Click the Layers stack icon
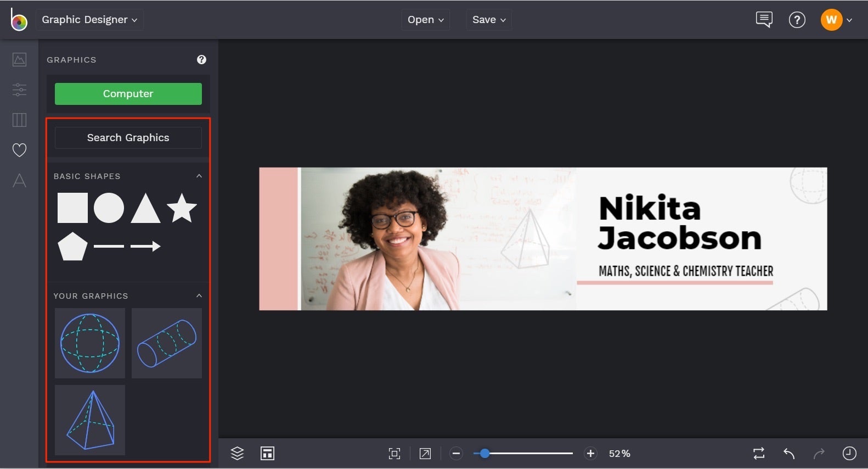868x469 pixels. click(x=237, y=454)
